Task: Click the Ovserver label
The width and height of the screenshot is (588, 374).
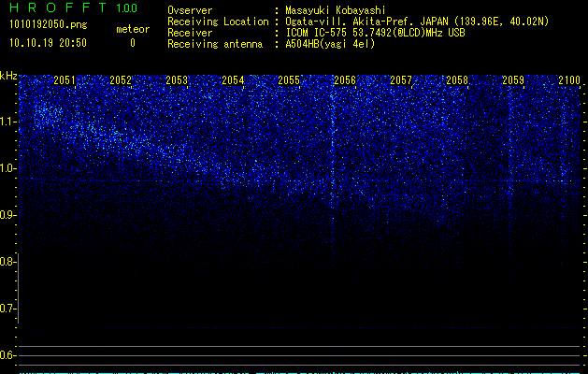Action: point(190,10)
